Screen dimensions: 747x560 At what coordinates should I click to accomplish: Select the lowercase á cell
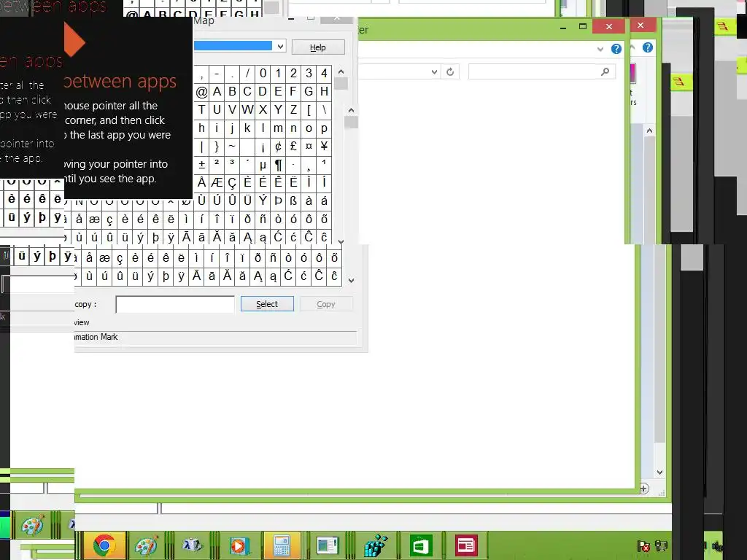click(x=324, y=201)
